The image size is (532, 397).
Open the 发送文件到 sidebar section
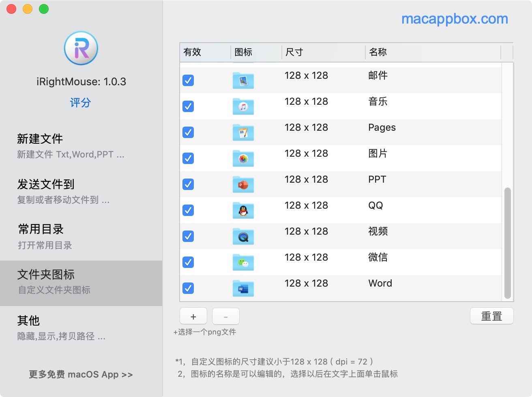click(x=81, y=192)
